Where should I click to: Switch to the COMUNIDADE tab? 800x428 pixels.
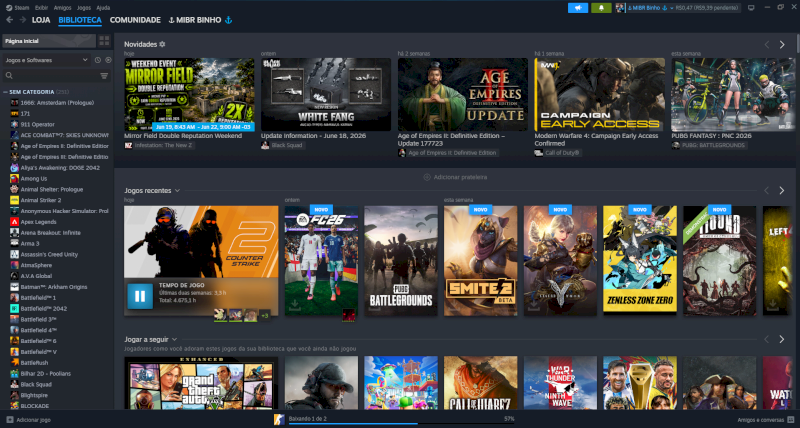pos(135,20)
